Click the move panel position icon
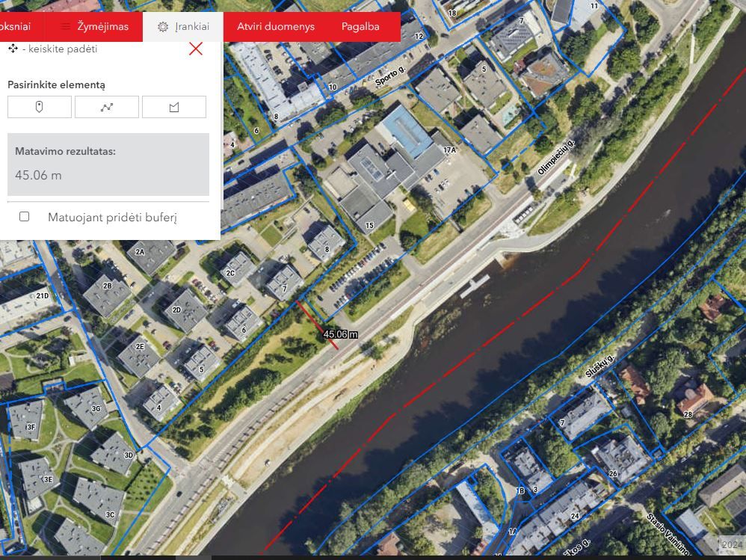This screenshot has height=560, width=746. (x=13, y=49)
